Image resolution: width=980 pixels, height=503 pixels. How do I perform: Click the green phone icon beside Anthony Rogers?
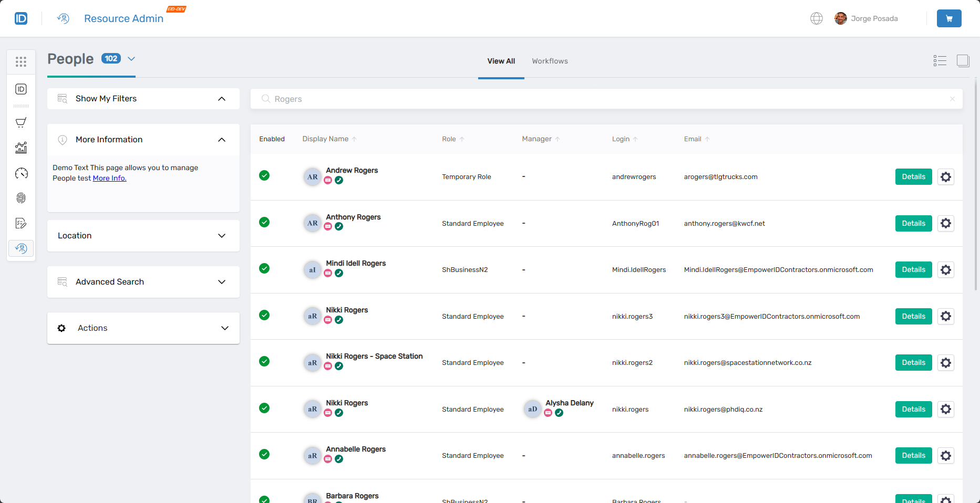[x=339, y=227]
